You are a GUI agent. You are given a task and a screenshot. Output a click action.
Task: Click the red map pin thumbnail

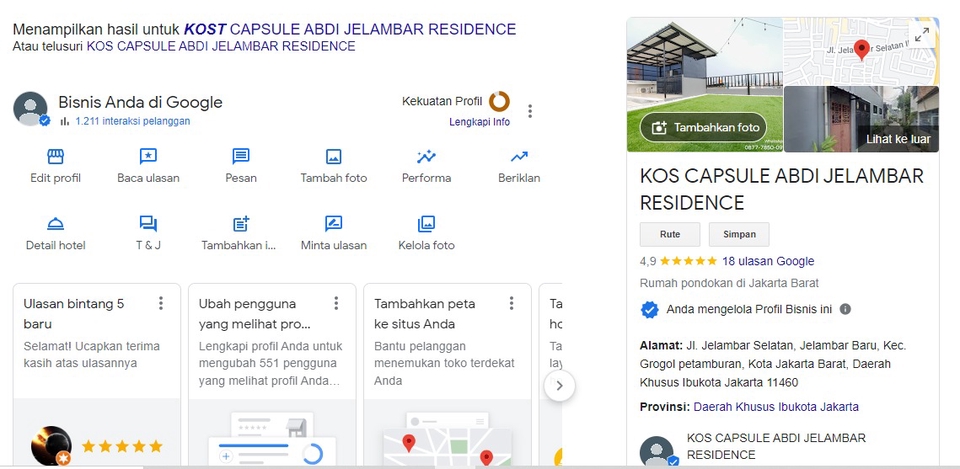click(x=861, y=51)
